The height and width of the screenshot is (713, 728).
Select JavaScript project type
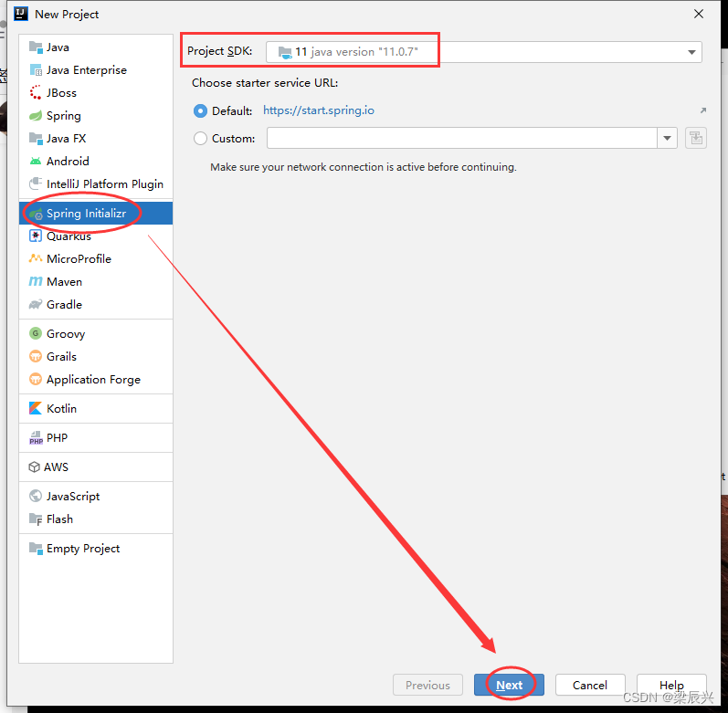96,496
